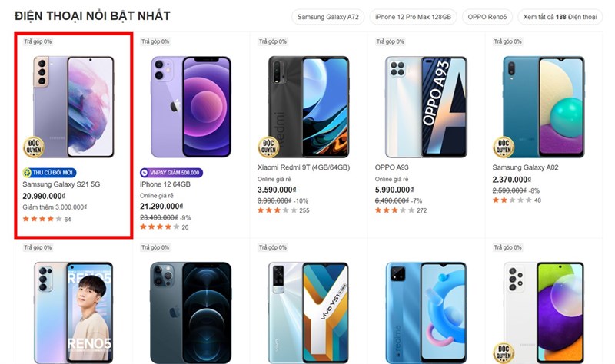Image resolution: width=615 pixels, height=364 pixels.
Task: Open the iPhone 12 64GB title link
Action: 165,184
